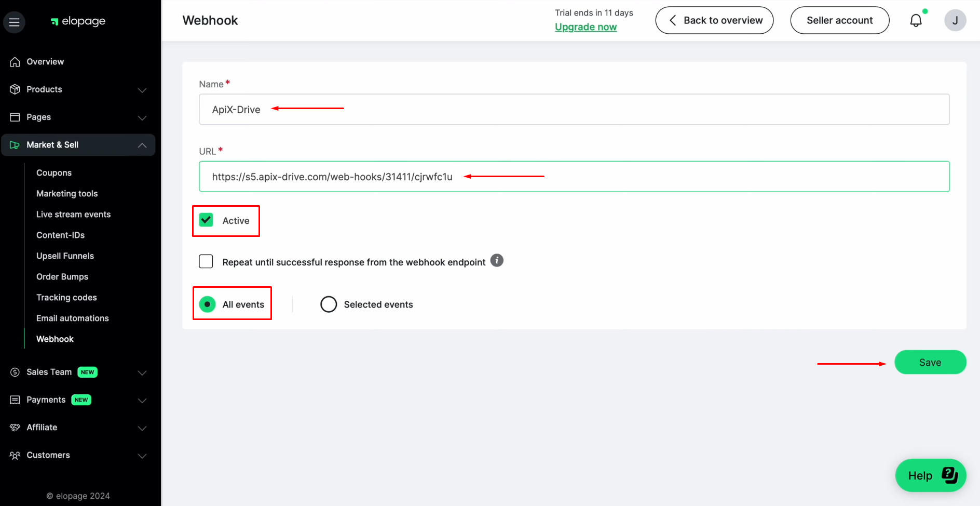The height and width of the screenshot is (506, 980).
Task: Go to Marketing tools
Action: click(67, 194)
